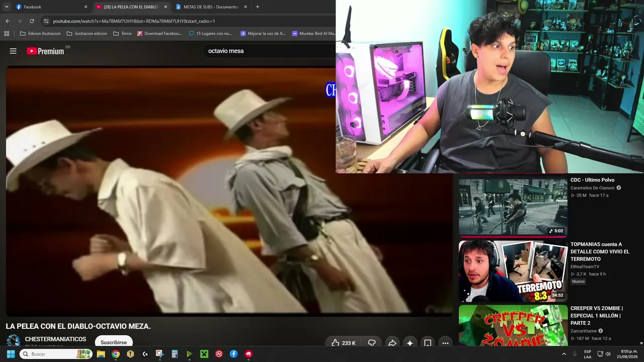Save video with the bookmark icon
644x362 pixels.
428,343
